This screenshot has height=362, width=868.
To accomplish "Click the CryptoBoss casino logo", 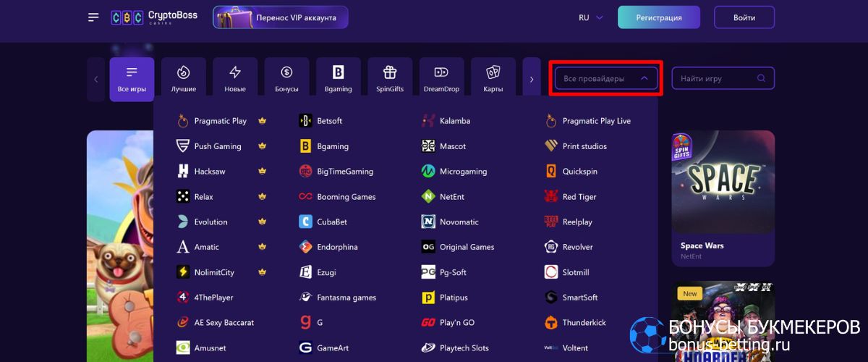I will pos(153,17).
